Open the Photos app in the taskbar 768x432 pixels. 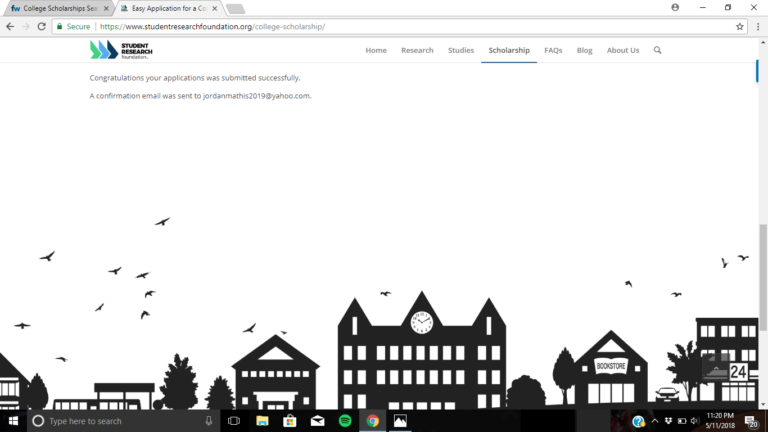[400, 421]
